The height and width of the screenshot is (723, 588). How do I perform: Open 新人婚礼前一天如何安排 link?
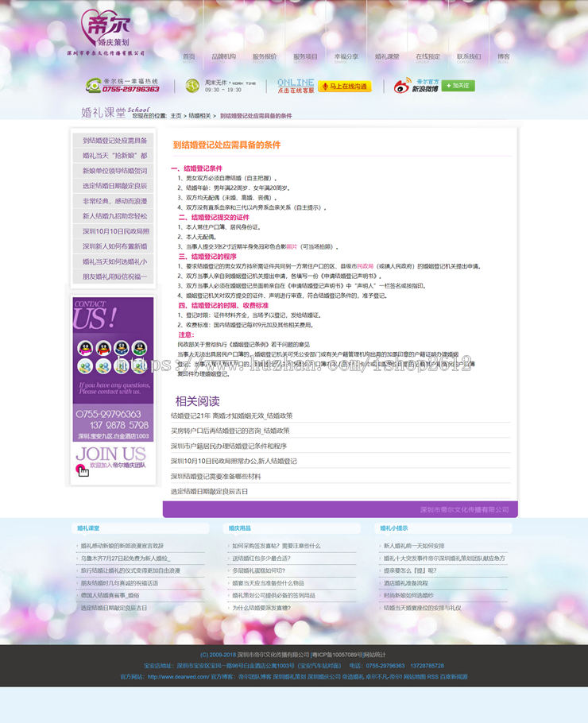[x=414, y=546]
